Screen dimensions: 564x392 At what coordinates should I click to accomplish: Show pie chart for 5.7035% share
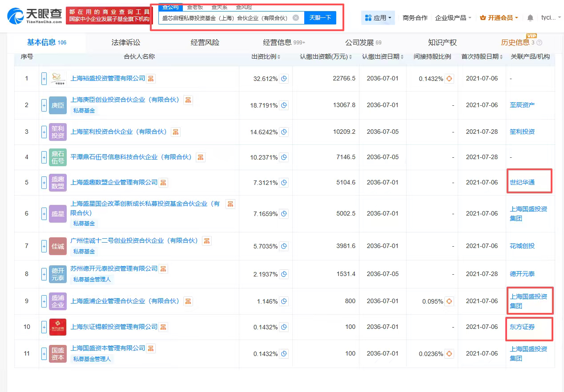pyautogui.click(x=284, y=246)
